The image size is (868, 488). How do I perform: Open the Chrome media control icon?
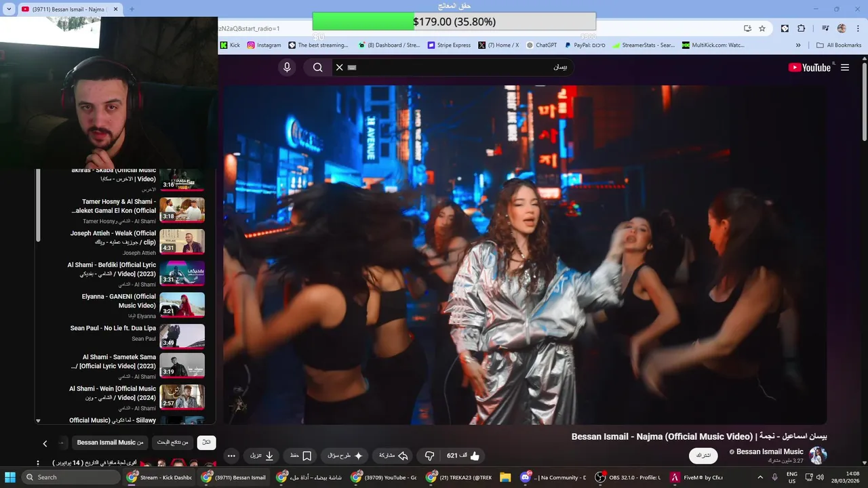pos(825,28)
